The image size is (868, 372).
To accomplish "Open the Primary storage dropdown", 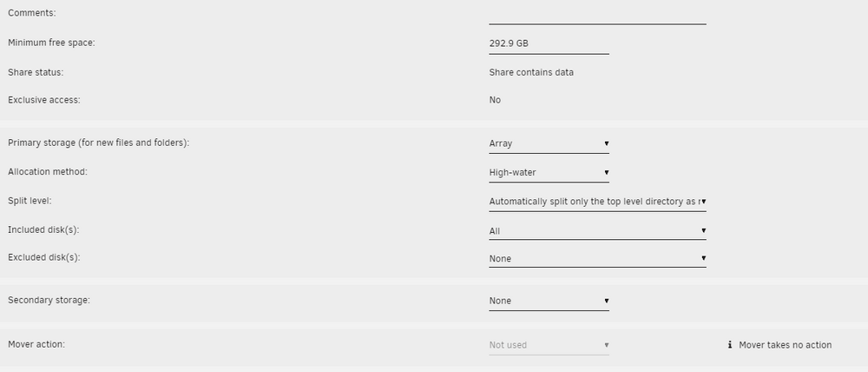I will [x=549, y=143].
